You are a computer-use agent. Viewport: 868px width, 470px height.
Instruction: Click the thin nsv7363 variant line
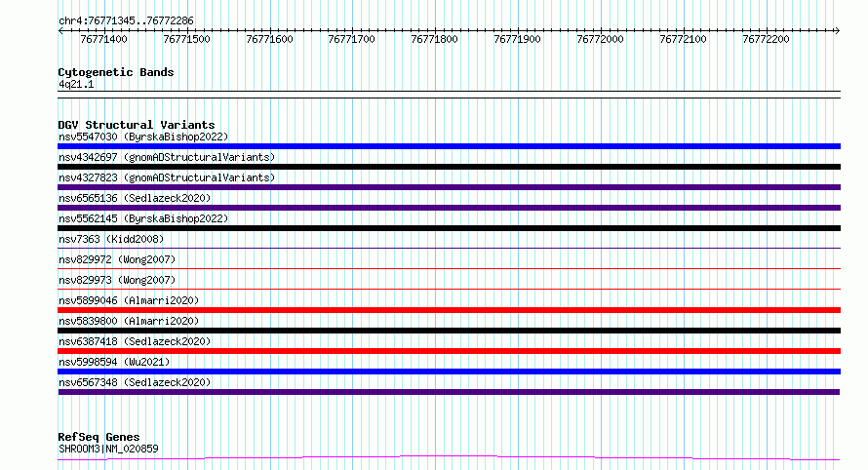[x=449, y=248]
